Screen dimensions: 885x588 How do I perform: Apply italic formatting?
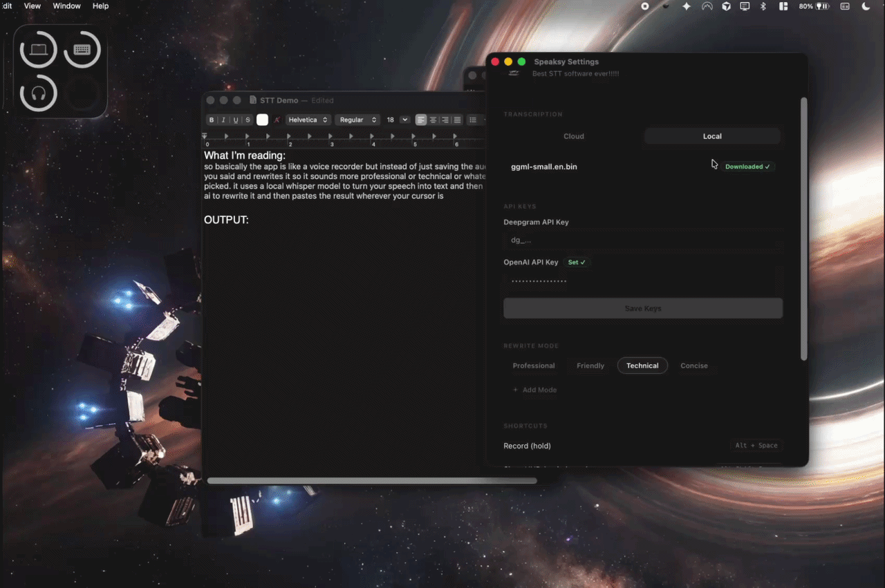[223, 120]
